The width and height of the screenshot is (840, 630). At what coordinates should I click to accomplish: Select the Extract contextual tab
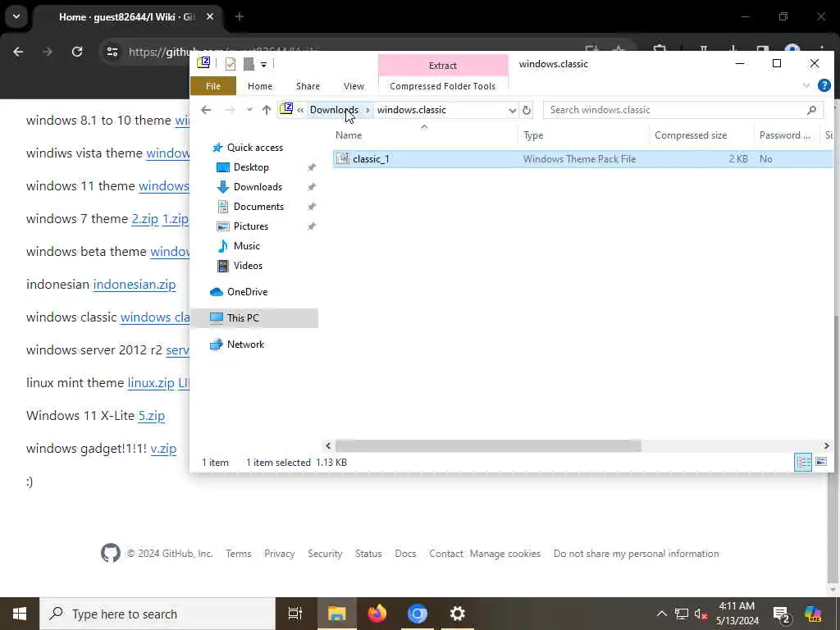point(443,66)
